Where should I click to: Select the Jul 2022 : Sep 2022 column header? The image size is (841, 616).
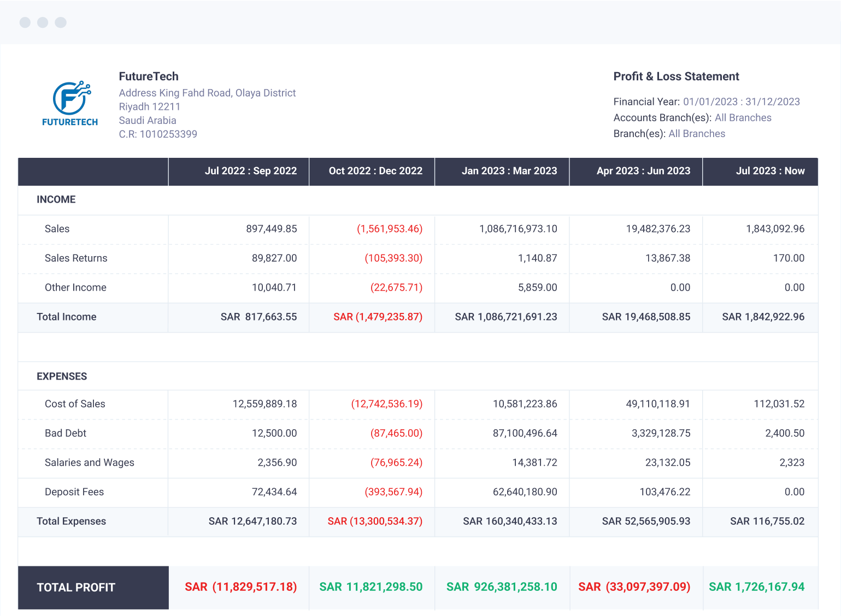pyautogui.click(x=251, y=171)
